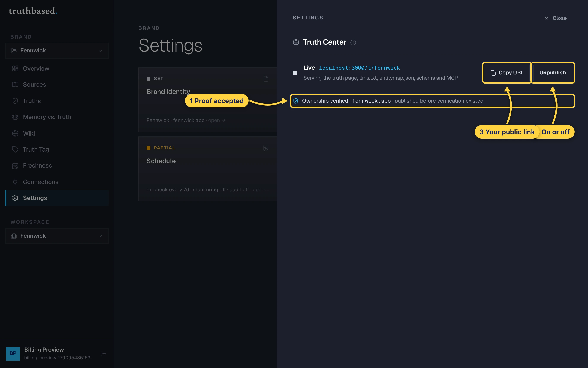
Task: Click the Connections plug icon
Action: coord(15,182)
